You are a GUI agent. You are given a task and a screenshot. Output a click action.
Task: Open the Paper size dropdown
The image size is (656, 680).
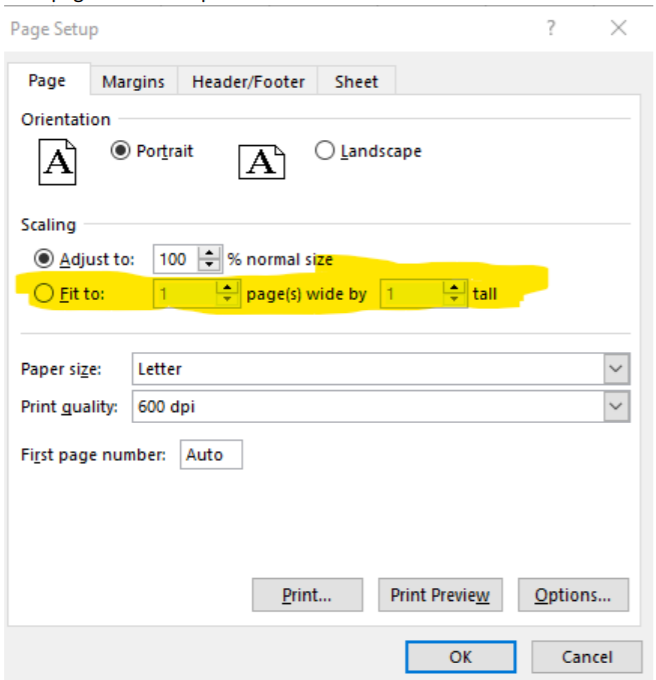tap(617, 369)
